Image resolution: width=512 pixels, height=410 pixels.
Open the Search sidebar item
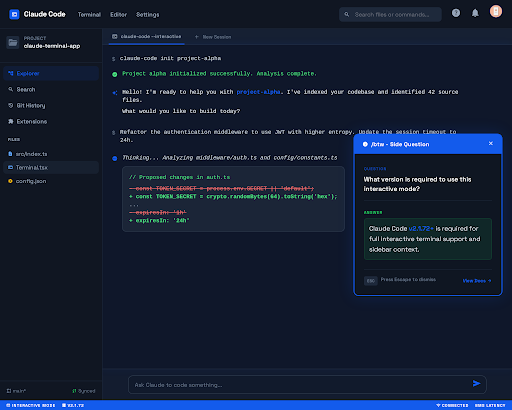(x=51, y=89)
